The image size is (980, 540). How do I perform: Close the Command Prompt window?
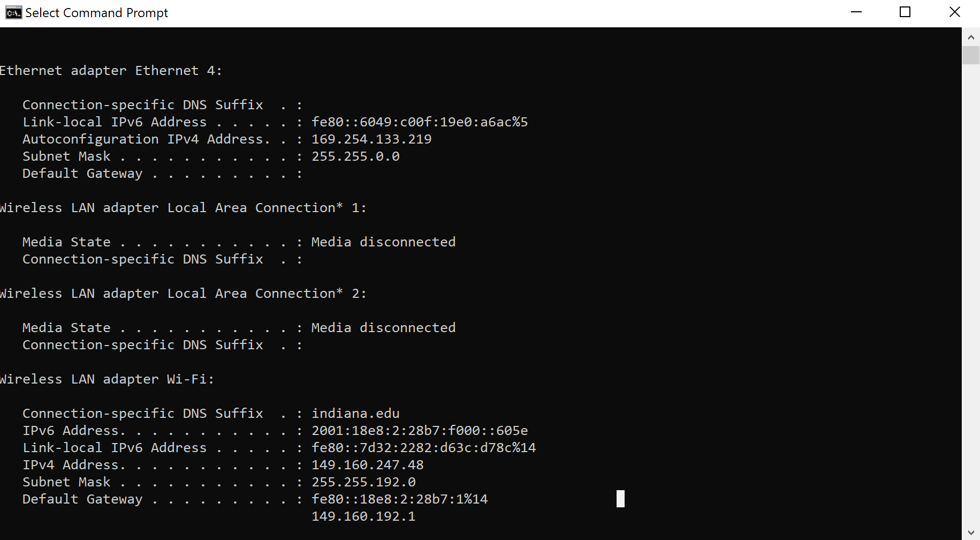[x=954, y=12]
